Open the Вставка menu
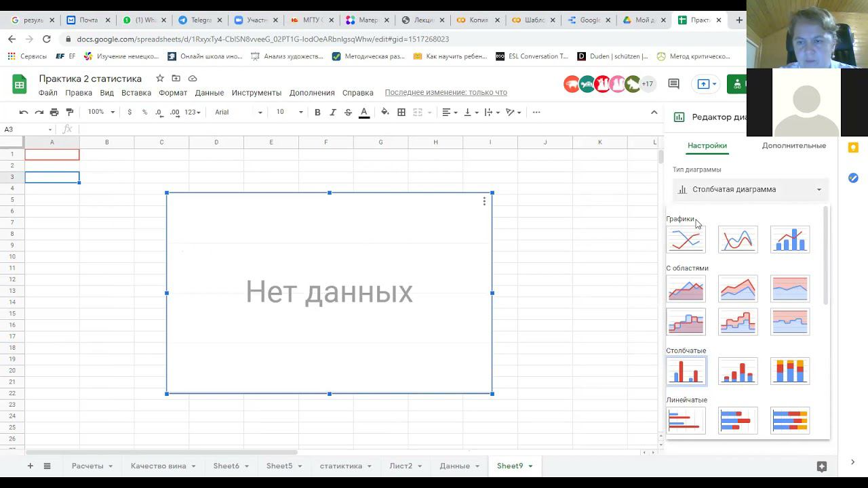This screenshot has height=488, width=868. click(136, 93)
